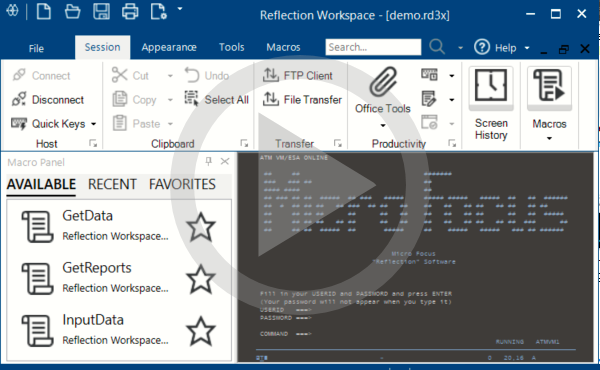Click the Connect button
This screenshot has width=600, height=370.
tap(41, 75)
